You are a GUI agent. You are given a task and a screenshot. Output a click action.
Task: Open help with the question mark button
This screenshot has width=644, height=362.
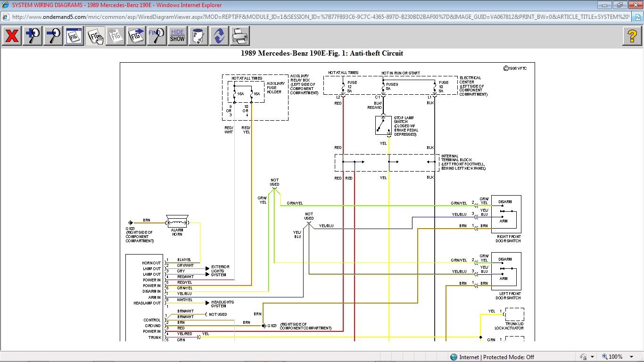[632, 36]
